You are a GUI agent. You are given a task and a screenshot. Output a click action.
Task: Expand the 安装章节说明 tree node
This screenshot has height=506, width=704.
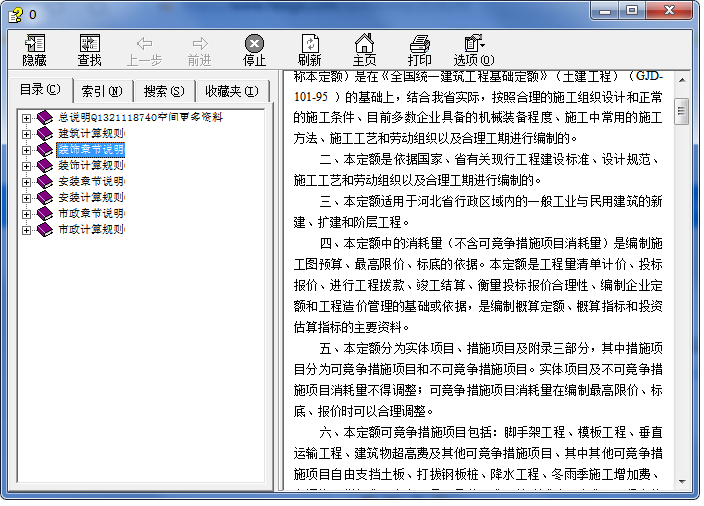(26, 182)
